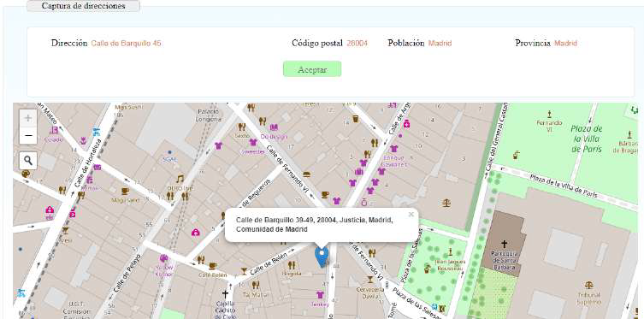Close the address popup bubble
The height and width of the screenshot is (319, 644).
tap(411, 215)
